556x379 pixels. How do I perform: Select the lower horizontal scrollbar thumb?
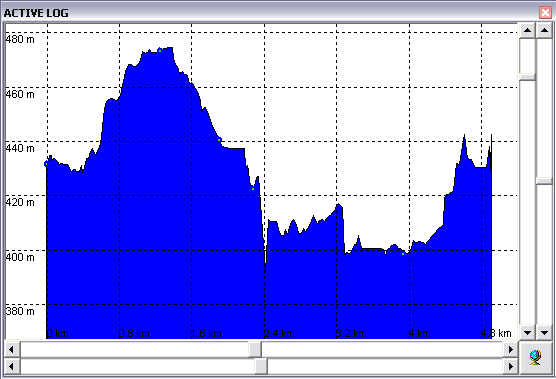(261, 366)
